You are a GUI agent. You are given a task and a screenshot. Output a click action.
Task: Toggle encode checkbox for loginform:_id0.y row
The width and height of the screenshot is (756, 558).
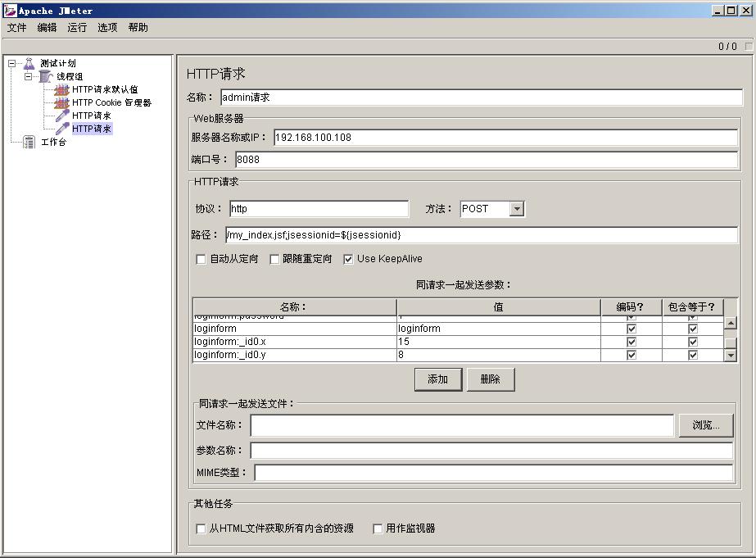tap(632, 355)
